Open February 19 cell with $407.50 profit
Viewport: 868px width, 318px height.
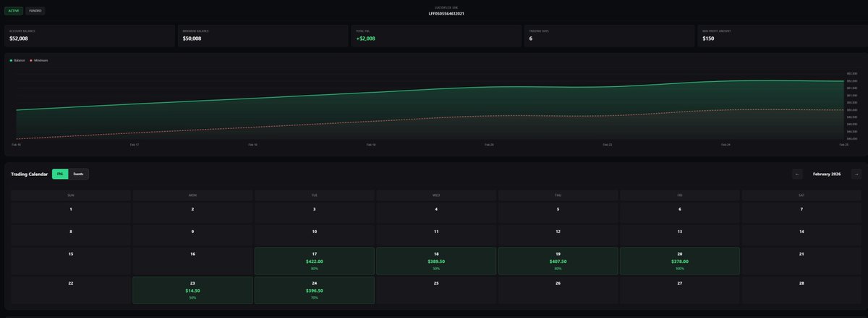click(558, 261)
